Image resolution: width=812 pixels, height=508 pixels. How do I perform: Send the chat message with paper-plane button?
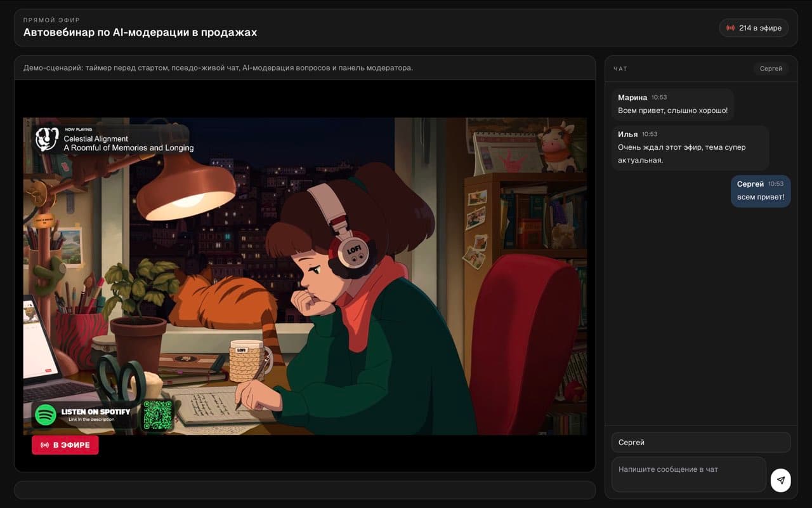pyautogui.click(x=781, y=481)
